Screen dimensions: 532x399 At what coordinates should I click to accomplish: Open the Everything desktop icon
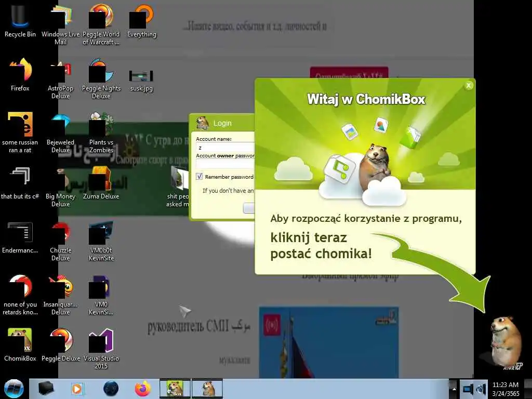[141, 21]
